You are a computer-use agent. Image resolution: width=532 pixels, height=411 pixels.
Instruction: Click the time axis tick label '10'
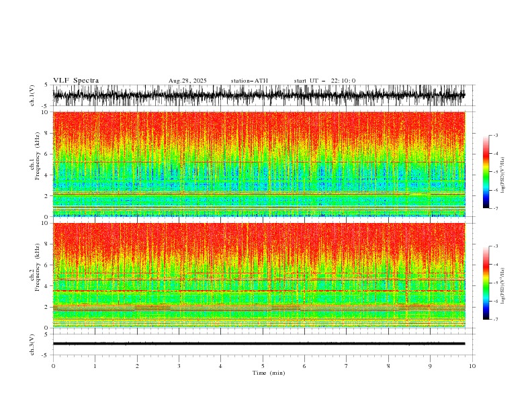coord(472,366)
